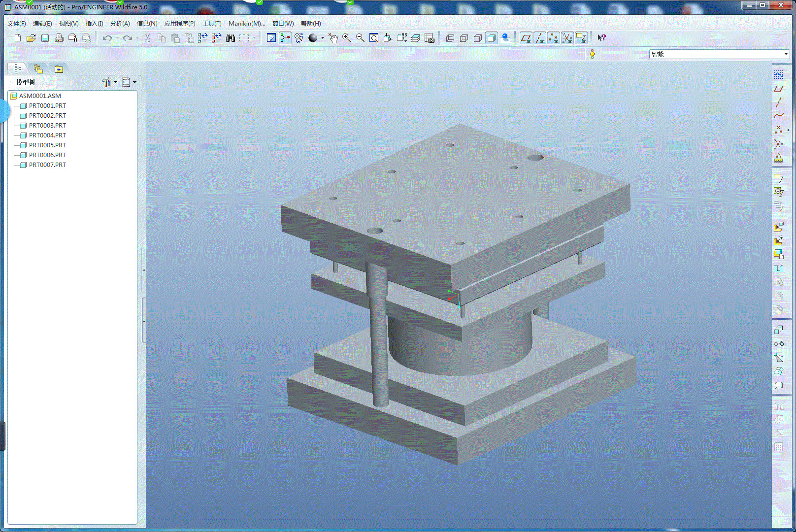Open the 分析(A) menu
Screen dimensions: 796x532
tap(120, 23)
